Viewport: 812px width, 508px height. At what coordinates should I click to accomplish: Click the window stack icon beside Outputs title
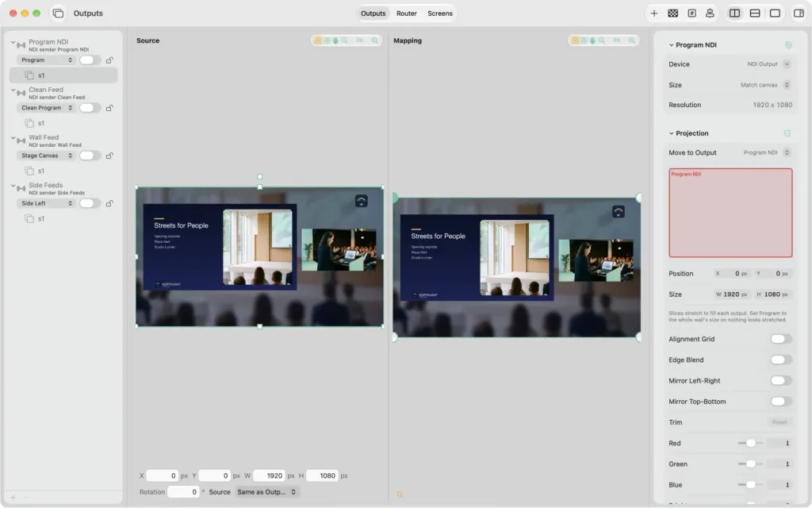pyautogui.click(x=58, y=13)
